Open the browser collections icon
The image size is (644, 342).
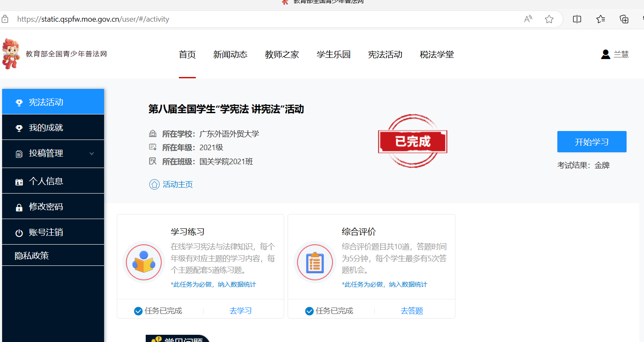pyautogui.click(x=624, y=19)
